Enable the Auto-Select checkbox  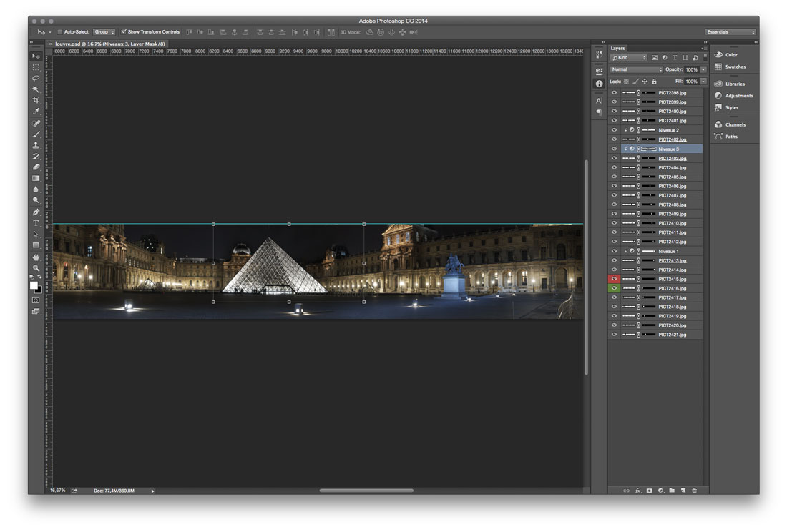click(59, 32)
